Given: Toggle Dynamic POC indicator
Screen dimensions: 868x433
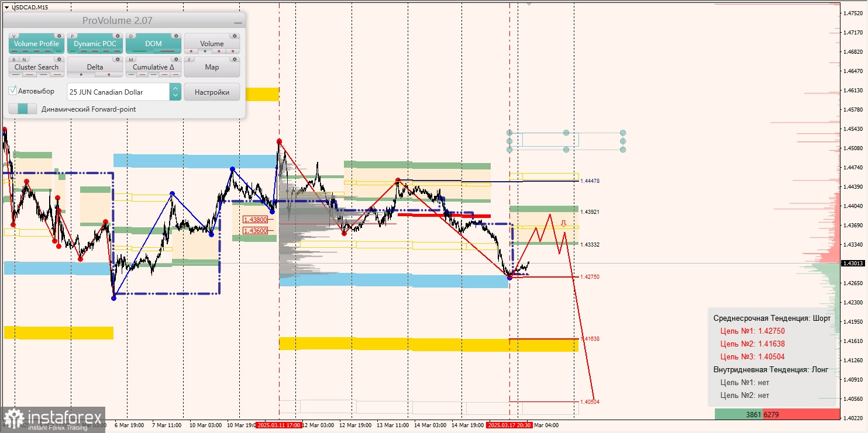Looking at the screenshot, I should tap(95, 43).
